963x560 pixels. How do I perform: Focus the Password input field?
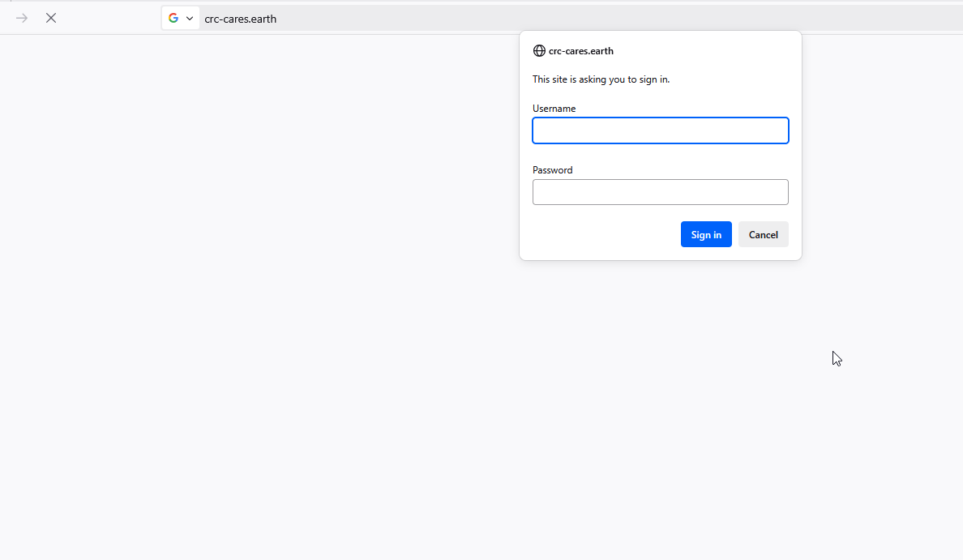tap(660, 192)
